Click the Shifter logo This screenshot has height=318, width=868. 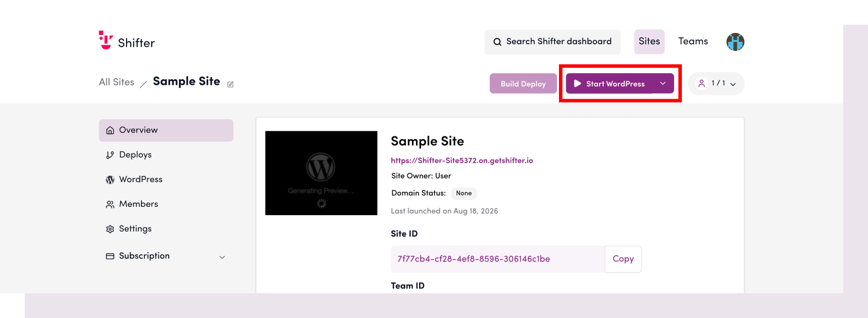point(126,41)
